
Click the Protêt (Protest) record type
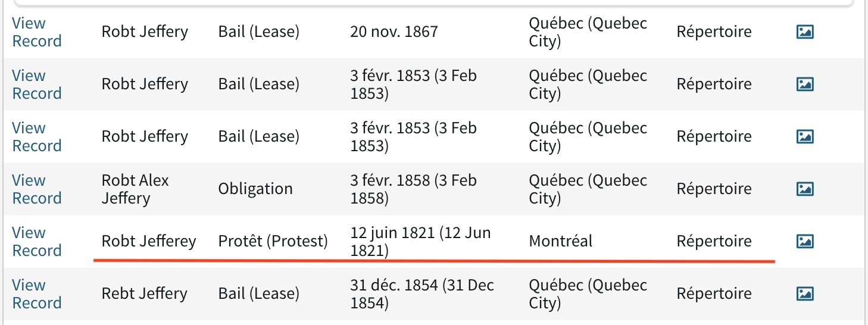coord(273,241)
